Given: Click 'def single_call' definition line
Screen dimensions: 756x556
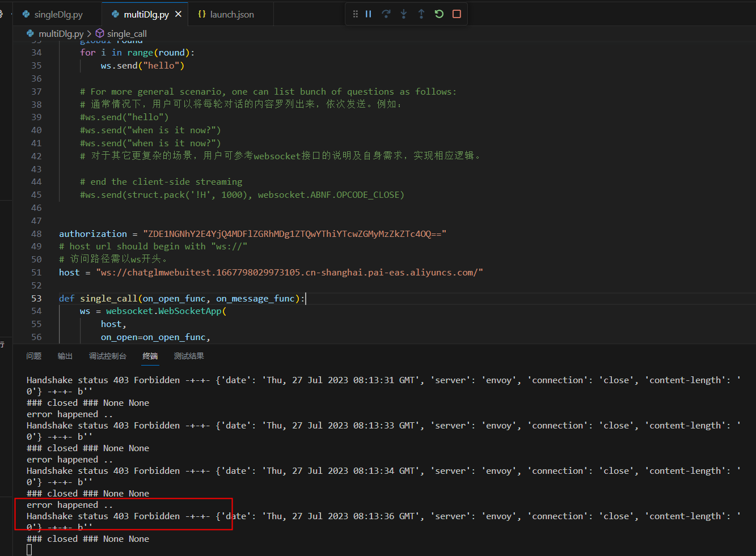Looking at the screenshot, I should point(182,298).
